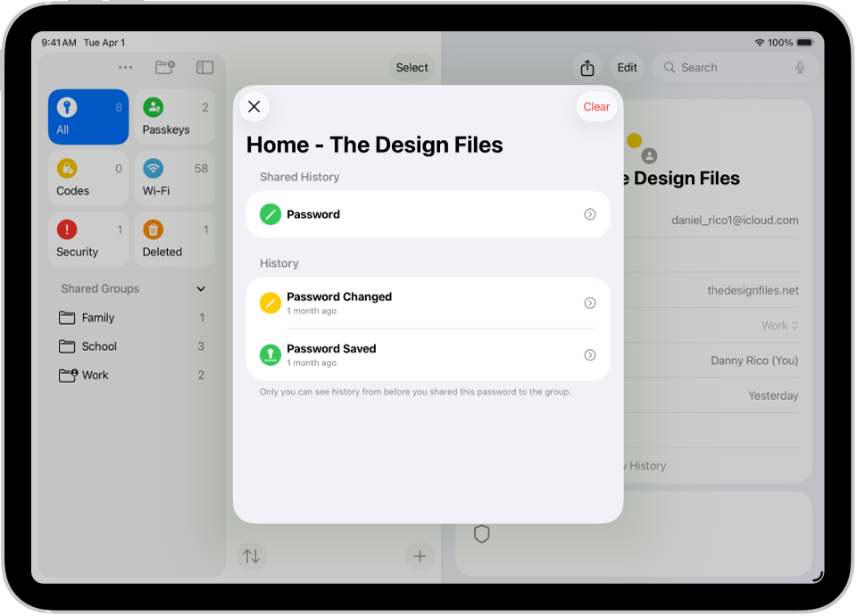Viewport: 857px width, 616px height.
Task: Open the Work shared group
Action: [132, 376]
